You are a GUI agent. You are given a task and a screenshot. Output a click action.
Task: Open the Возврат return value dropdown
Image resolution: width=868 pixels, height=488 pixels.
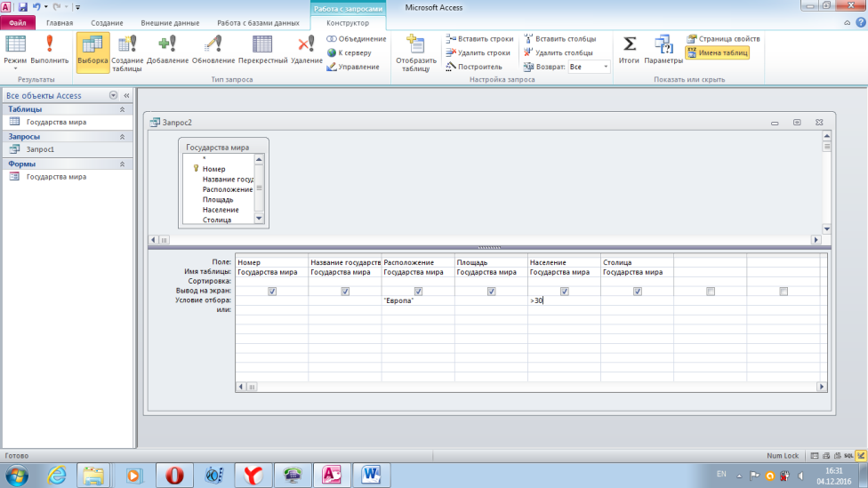tap(606, 67)
